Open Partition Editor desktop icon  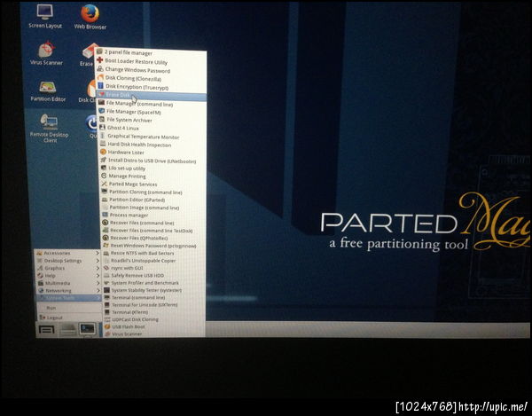point(48,91)
